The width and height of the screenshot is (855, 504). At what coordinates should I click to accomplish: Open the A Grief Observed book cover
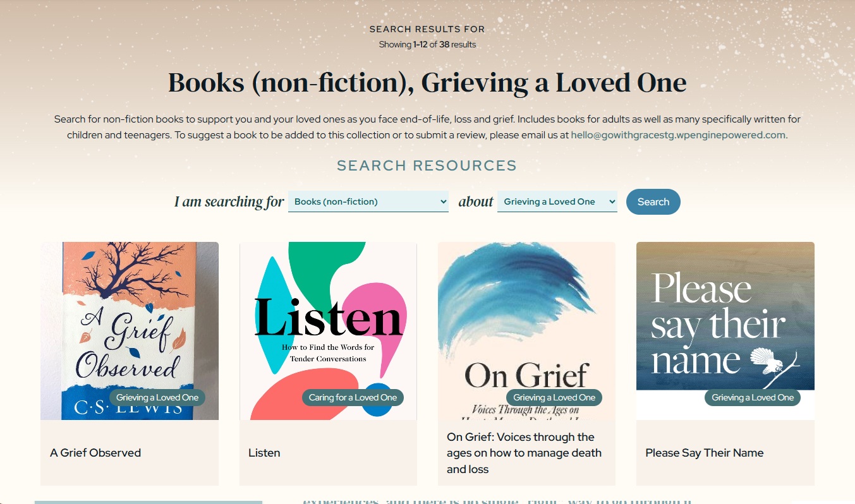click(130, 331)
